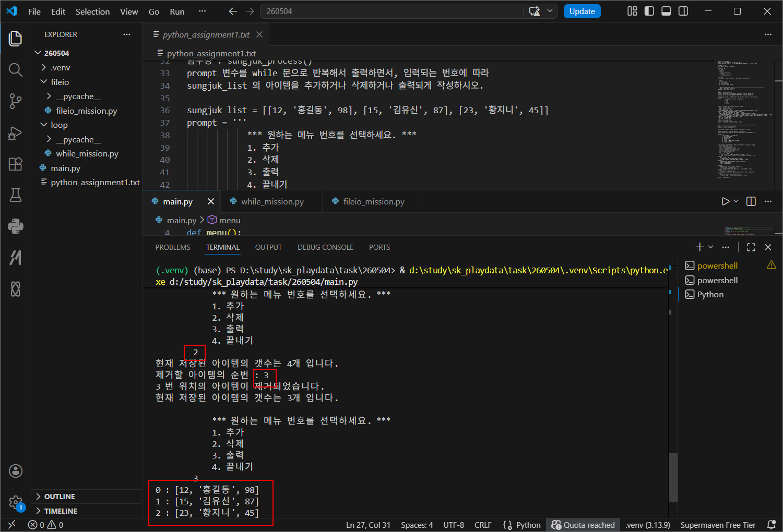Screen dimensions: 783x532
Task: Go forward with the navigation arrow
Action: [x=250, y=11]
